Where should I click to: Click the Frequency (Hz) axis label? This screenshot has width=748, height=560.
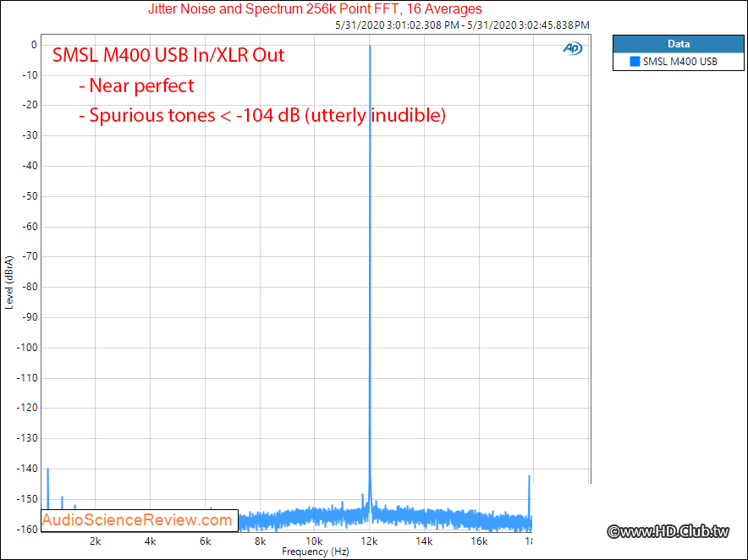(316, 552)
